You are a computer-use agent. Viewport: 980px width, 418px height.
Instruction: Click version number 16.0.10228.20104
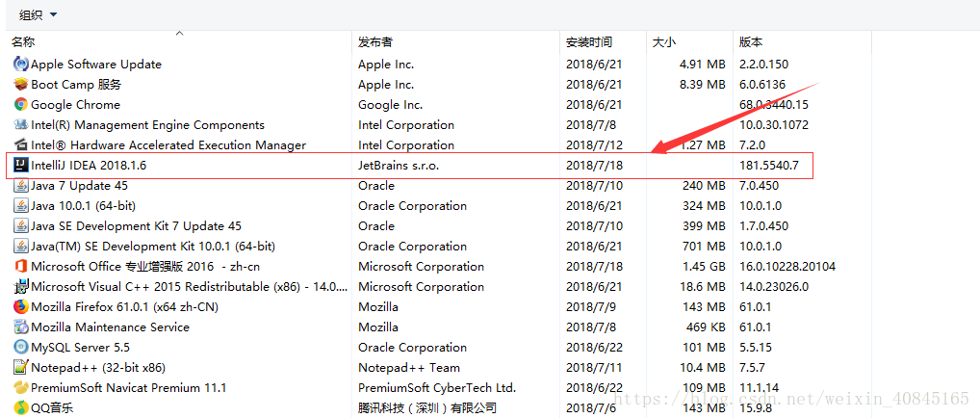coord(787,266)
